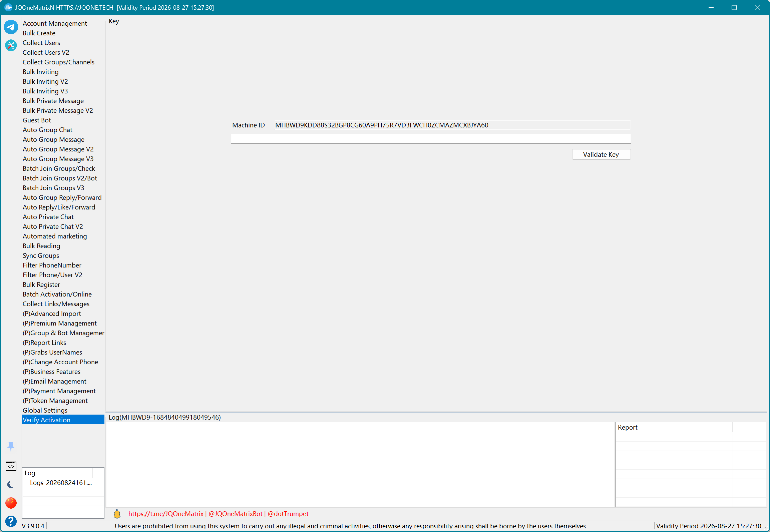Click the @JQOneMatrixBot link
This screenshot has width=770, height=532.
[236, 514]
